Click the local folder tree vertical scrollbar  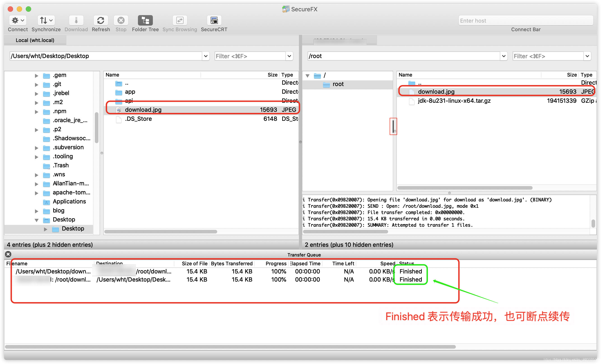(x=96, y=127)
